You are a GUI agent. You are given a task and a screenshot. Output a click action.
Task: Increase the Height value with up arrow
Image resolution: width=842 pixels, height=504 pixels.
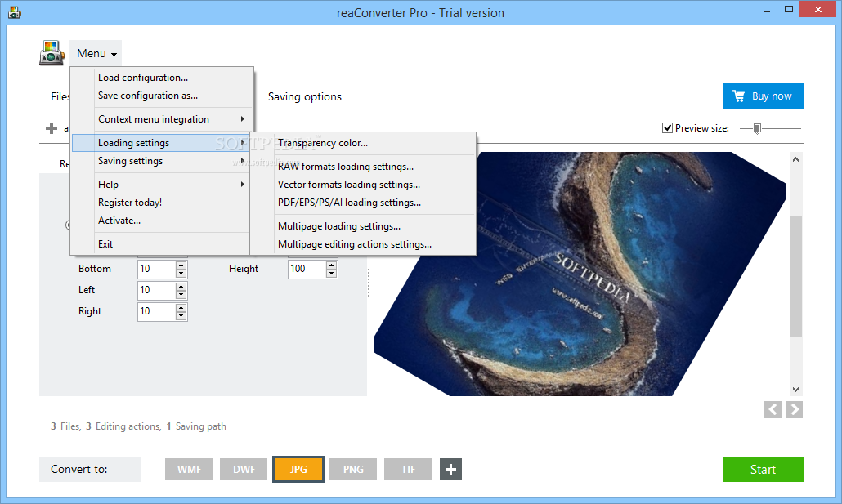331,265
